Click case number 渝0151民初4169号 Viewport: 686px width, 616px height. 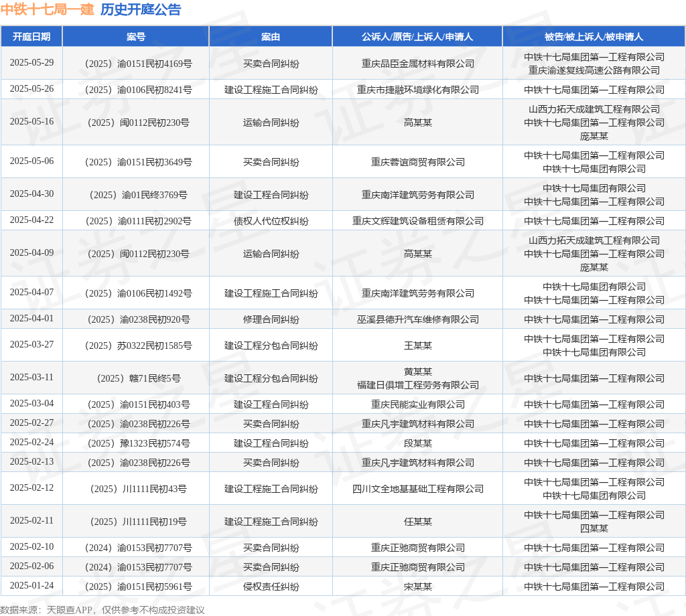pos(138,64)
